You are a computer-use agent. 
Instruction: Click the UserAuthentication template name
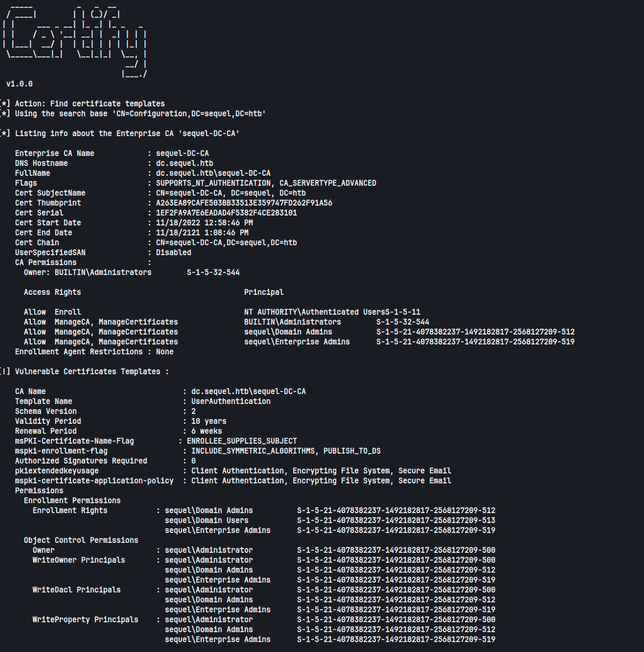pyautogui.click(x=230, y=401)
